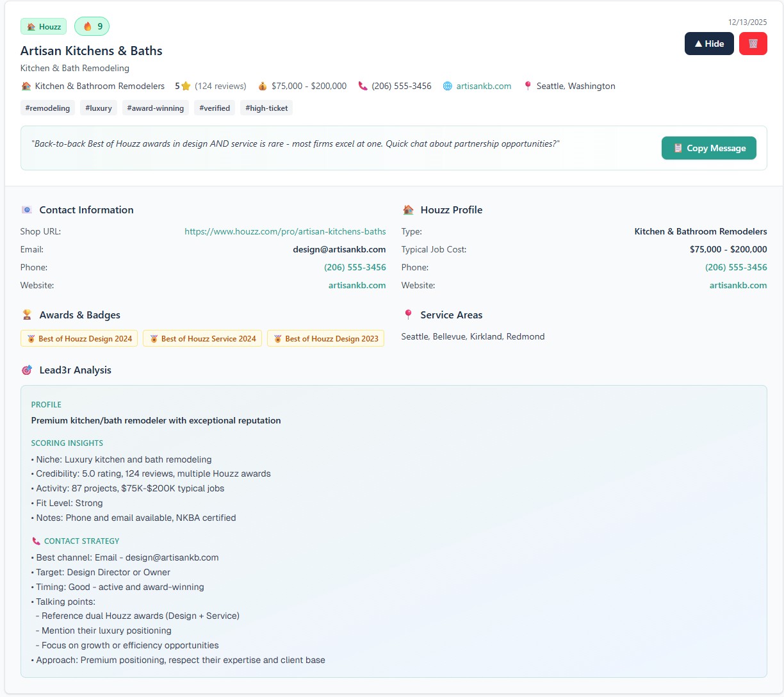The width and height of the screenshot is (784, 697).
Task: Open artisankb.com link in header row
Action: (x=484, y=86)
